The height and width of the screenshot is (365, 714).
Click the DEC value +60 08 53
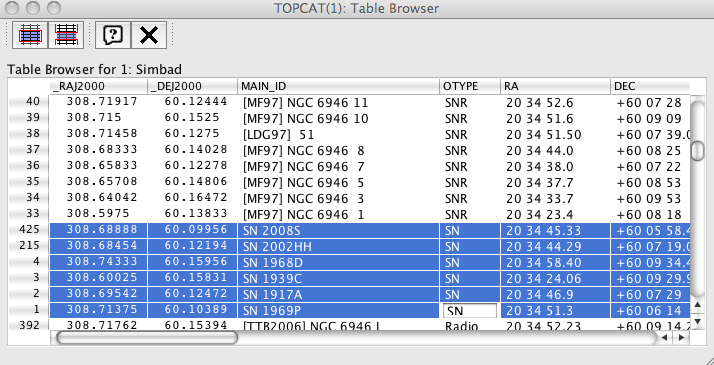[650, 182]
